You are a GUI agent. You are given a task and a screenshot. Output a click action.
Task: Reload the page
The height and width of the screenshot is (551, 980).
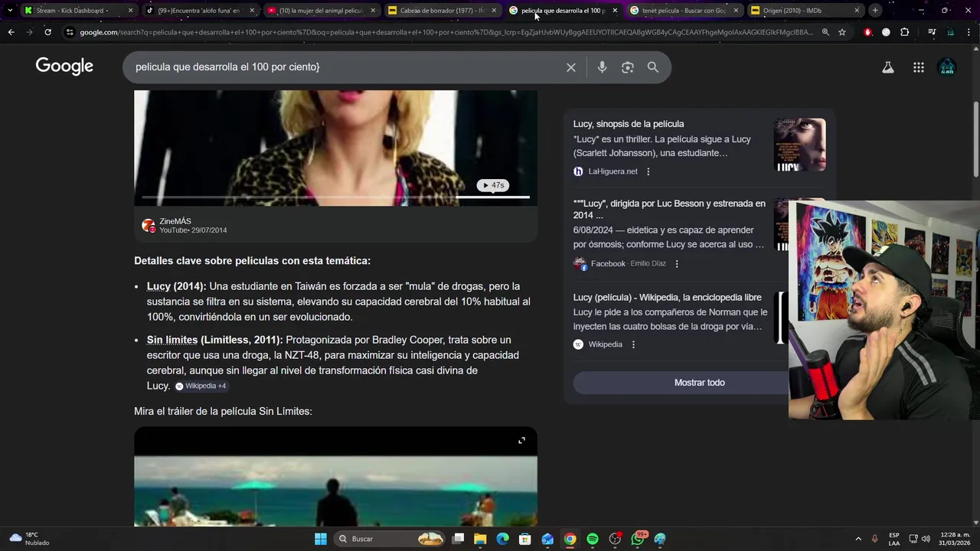pyautogui.click(x=47, y=32)
